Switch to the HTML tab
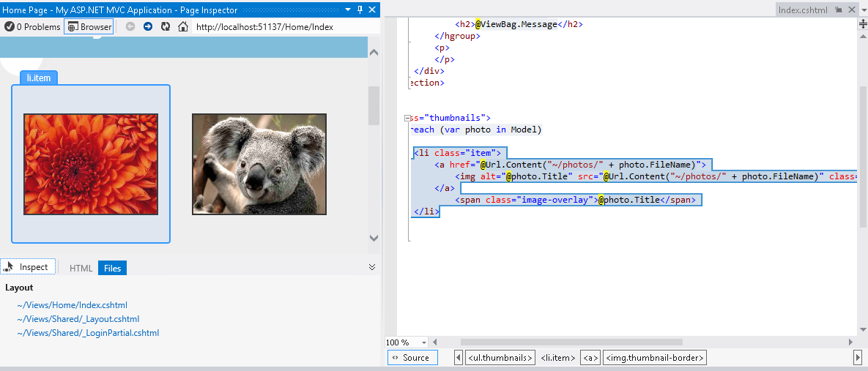This screenshot has height=371, width=868. click(x=81, y=269)
